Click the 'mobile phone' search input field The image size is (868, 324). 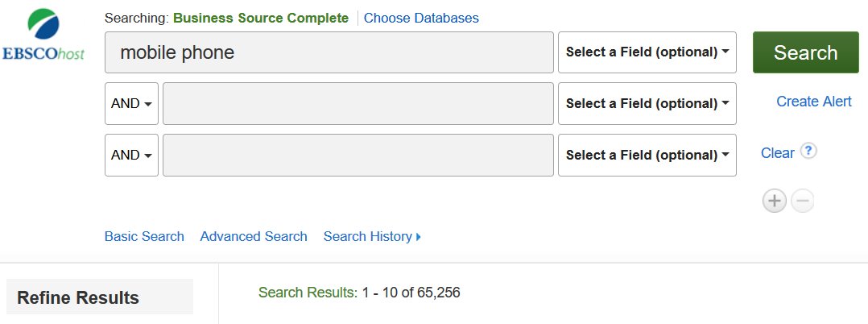(x=329, y=52)
